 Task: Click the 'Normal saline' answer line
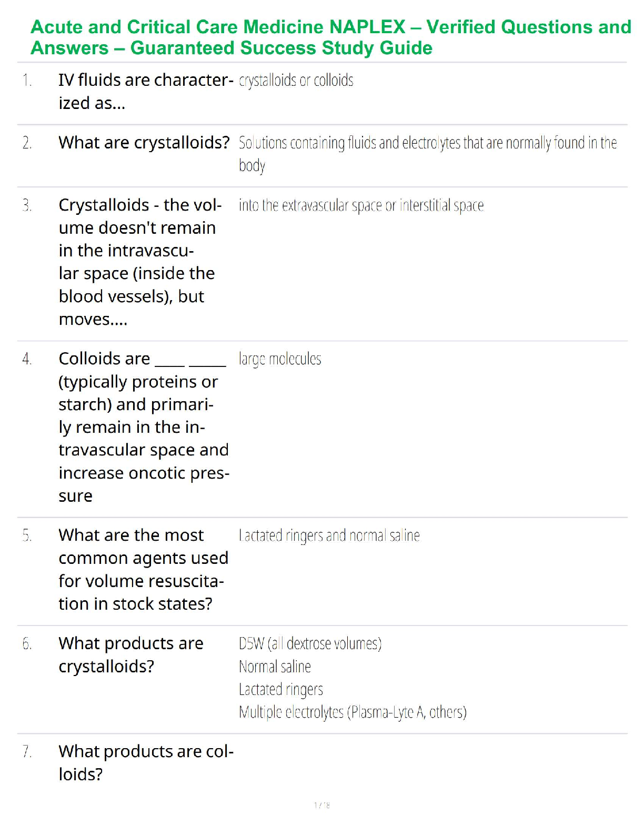click(x=275, y=667)
